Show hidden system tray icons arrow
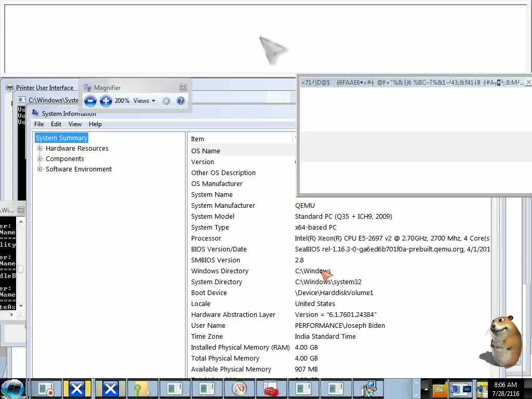Image resolution: width=532 pixels, height=399 pixels. pyautogui.click(x=426, y=389)
